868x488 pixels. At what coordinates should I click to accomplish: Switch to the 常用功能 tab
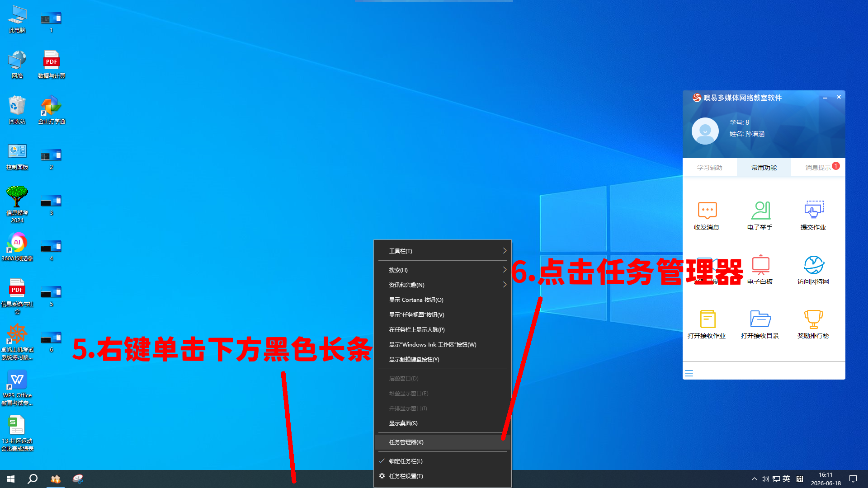(x=764, y=168)
